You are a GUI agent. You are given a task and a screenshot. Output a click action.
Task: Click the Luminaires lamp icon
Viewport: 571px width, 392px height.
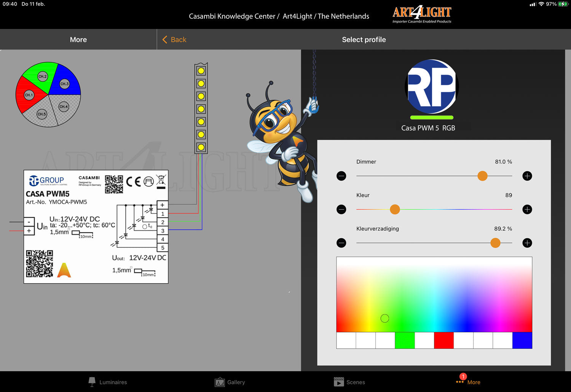(92, 382)
